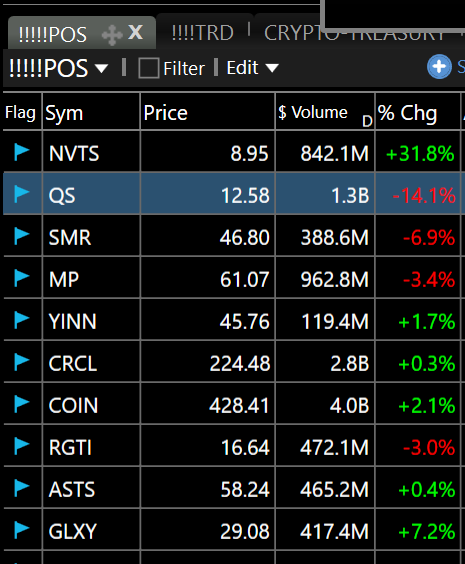Click the 224.48 price for CRCL
This screenshot has width=465, height=564.
coord(240,364)
